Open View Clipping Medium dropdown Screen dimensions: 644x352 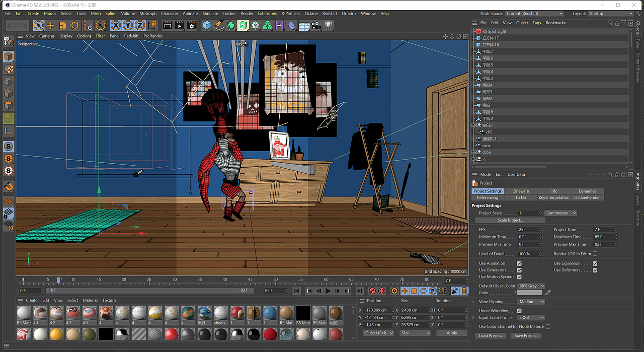(x=531, y=302)
